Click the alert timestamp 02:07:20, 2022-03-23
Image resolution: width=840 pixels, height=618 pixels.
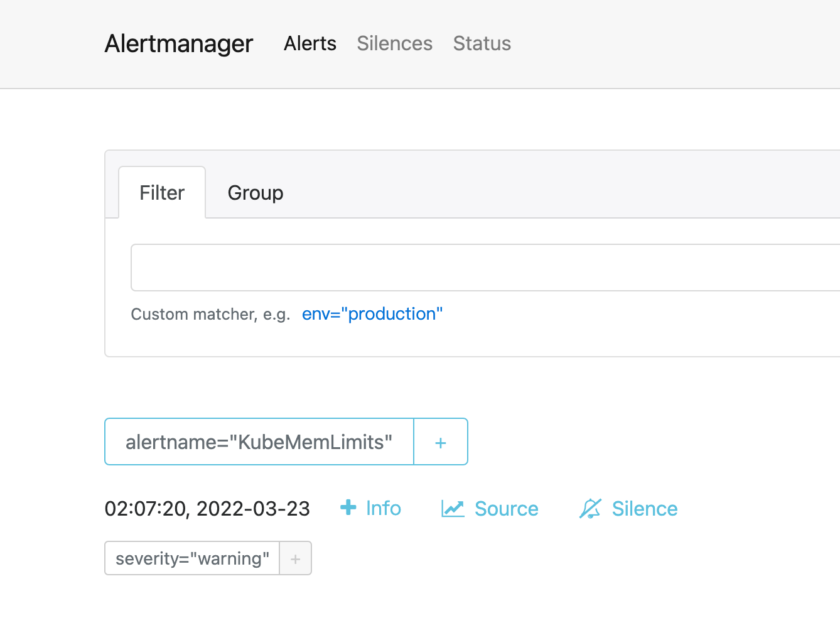point(207,509)
